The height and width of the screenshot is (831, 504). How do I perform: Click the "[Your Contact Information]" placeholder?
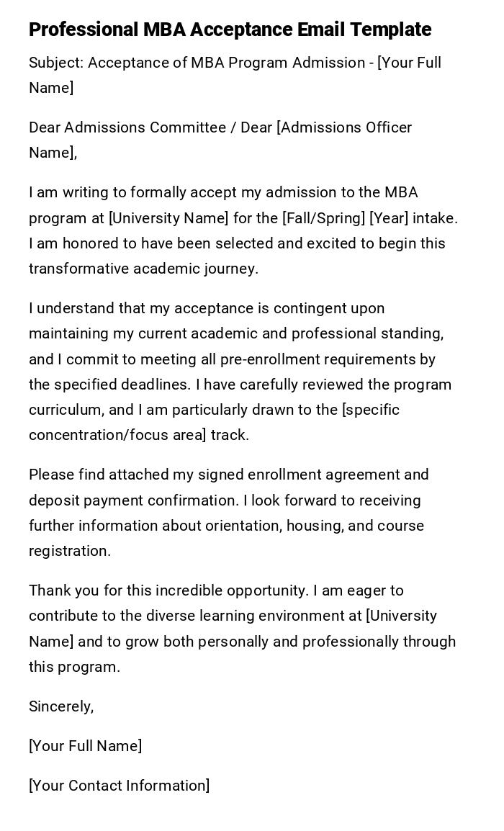point(119,786)
